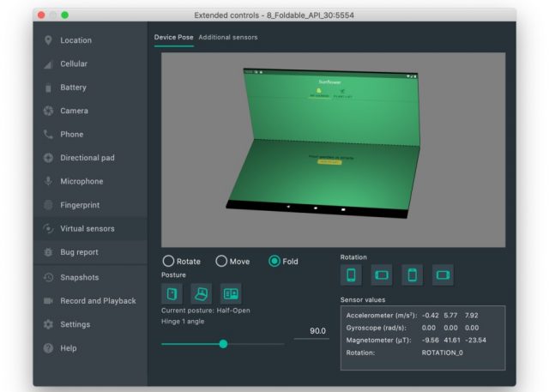Screen dimensions: 549x392
Task: Click the Virtual sensors icon
Action: [x=48, y=228]
